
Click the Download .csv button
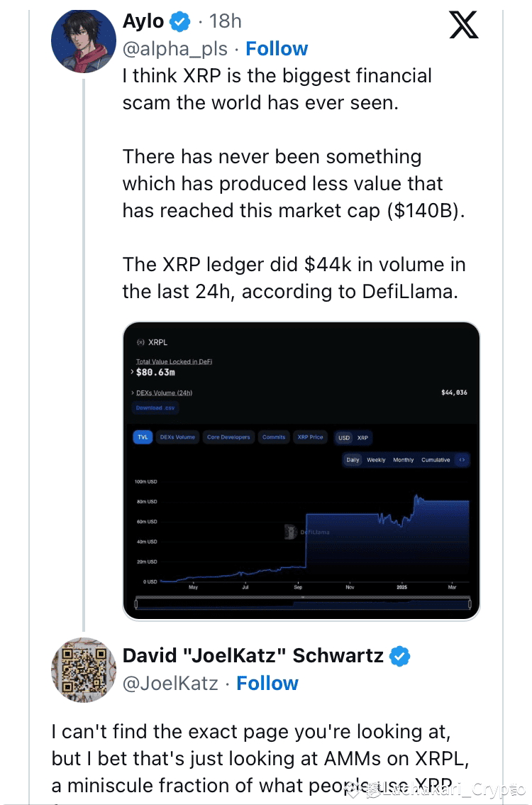click(154, 407)
